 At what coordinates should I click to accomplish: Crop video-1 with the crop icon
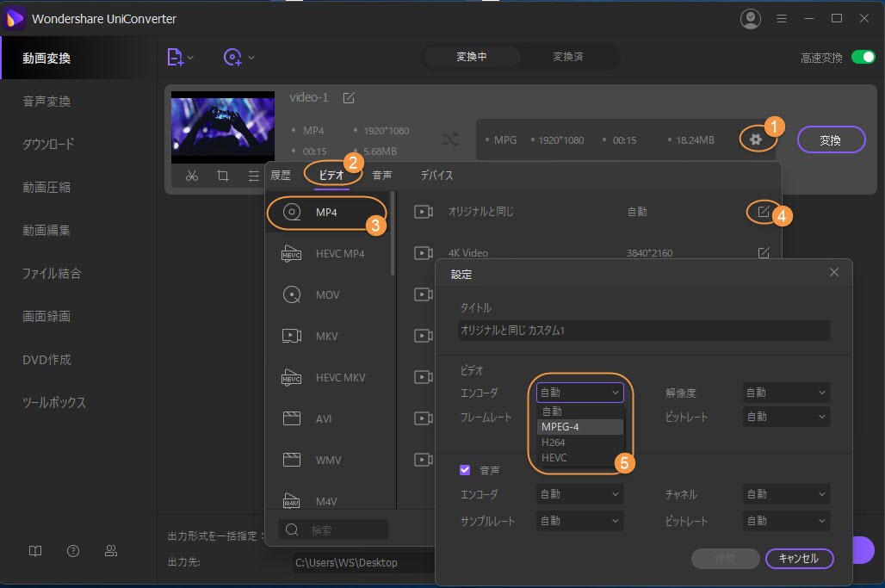[223, 175]
